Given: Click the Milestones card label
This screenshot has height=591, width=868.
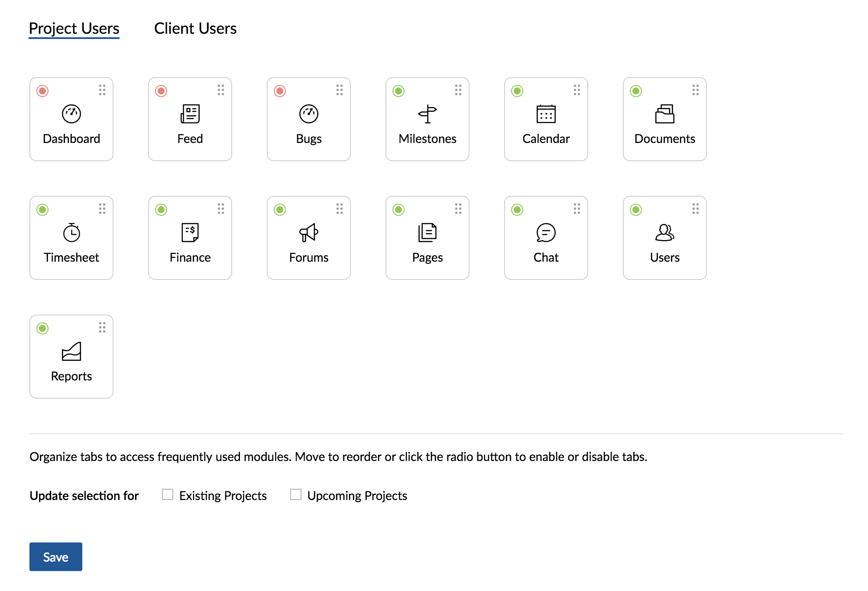Looking at the screenshot, I should point(428,139).
